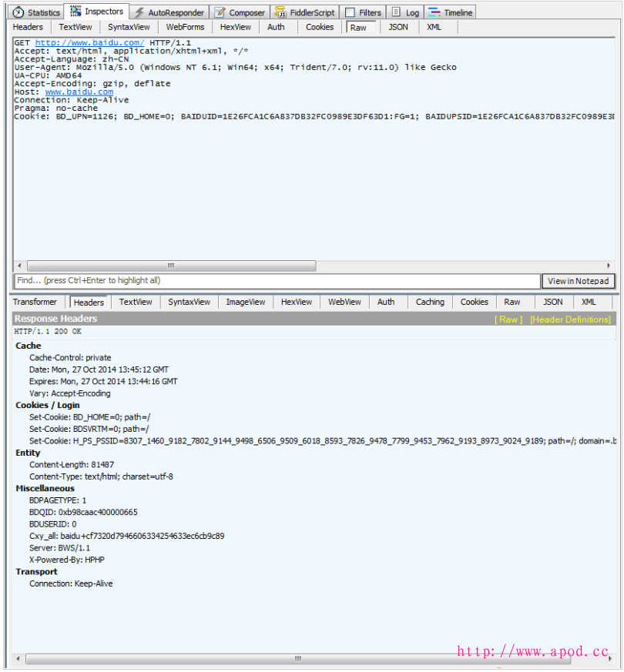
Task: Click the AutoResponder lightning bolt icon
Action: tap(139, 12)
